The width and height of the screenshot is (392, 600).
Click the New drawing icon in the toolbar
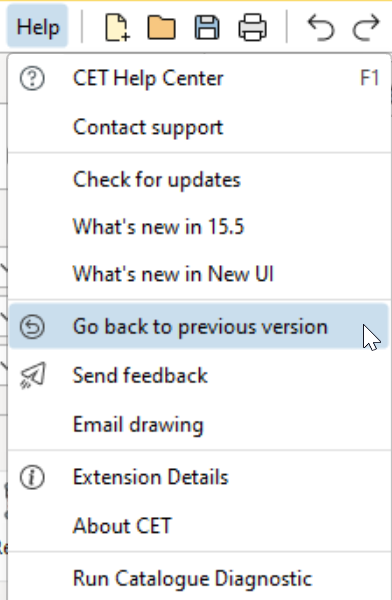click(117, 28)
